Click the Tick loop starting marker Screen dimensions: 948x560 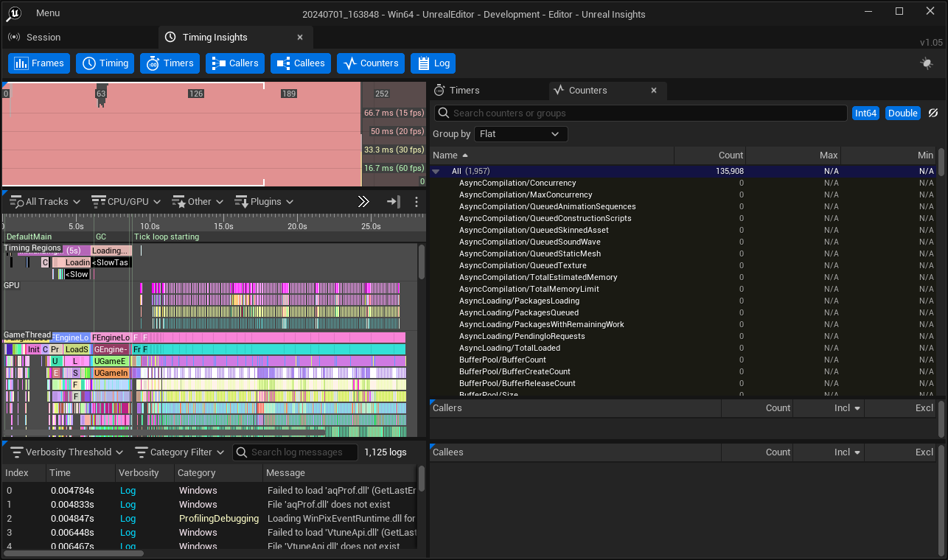point(167,237)
